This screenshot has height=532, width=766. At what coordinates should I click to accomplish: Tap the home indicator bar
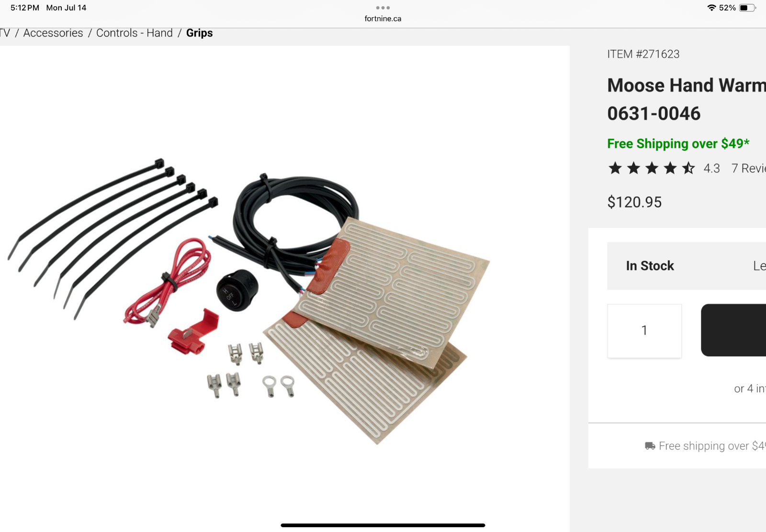tap(383, 525)
